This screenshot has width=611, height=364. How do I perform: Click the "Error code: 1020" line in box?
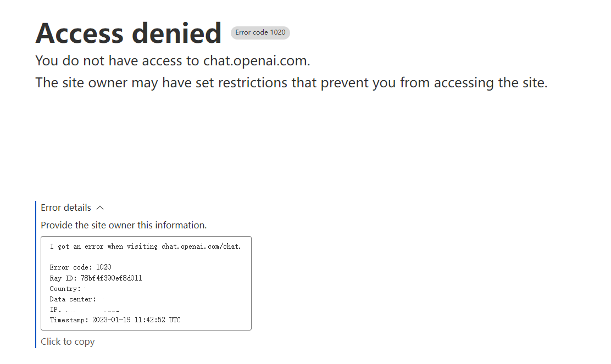click(x=80, y=267)
